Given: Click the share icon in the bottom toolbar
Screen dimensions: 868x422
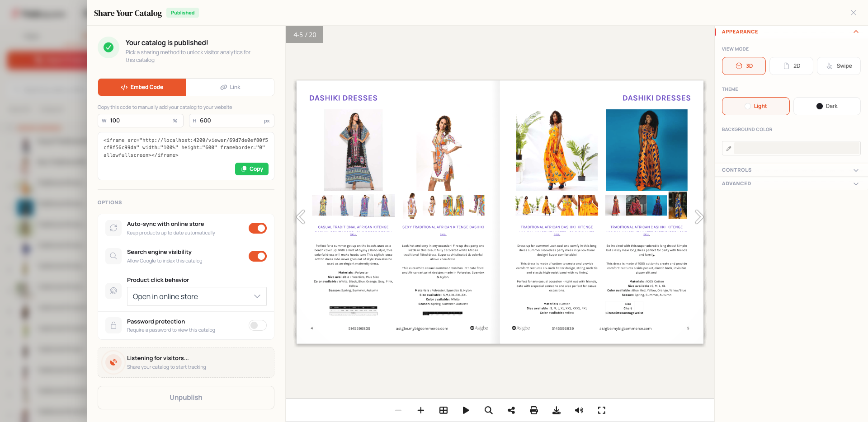Looking at the screenshot, I should 511,410.
